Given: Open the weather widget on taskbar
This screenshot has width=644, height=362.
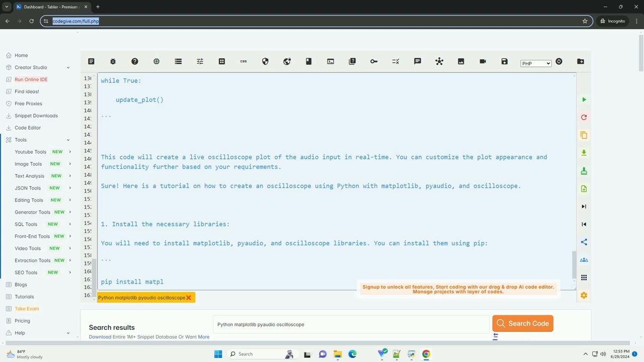Looking at the screenshot, I should [25, 354].
